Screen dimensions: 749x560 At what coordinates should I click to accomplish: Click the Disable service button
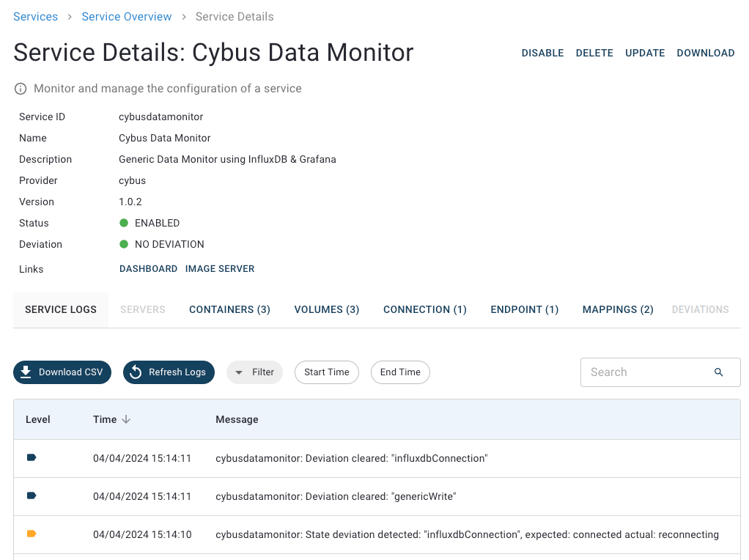click(x=542, y=53)
